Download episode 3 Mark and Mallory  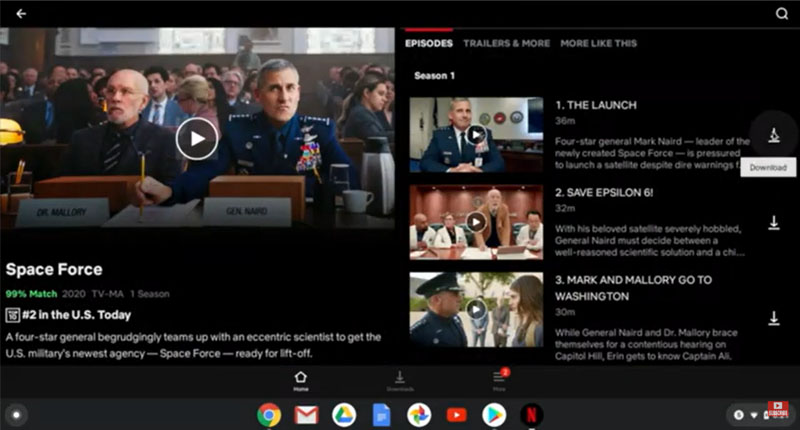[774, 318]
